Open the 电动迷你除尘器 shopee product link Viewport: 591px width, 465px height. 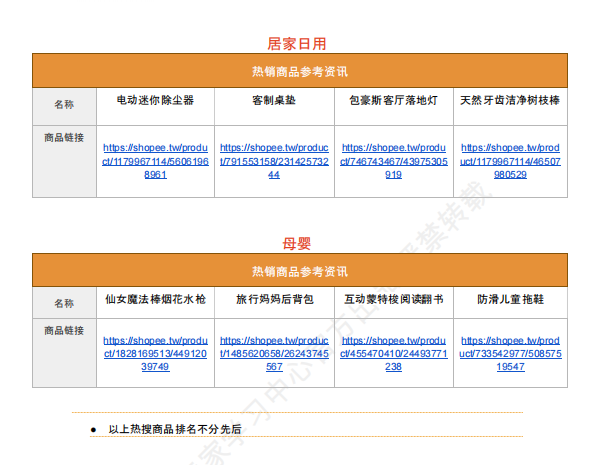click(155, 161)
